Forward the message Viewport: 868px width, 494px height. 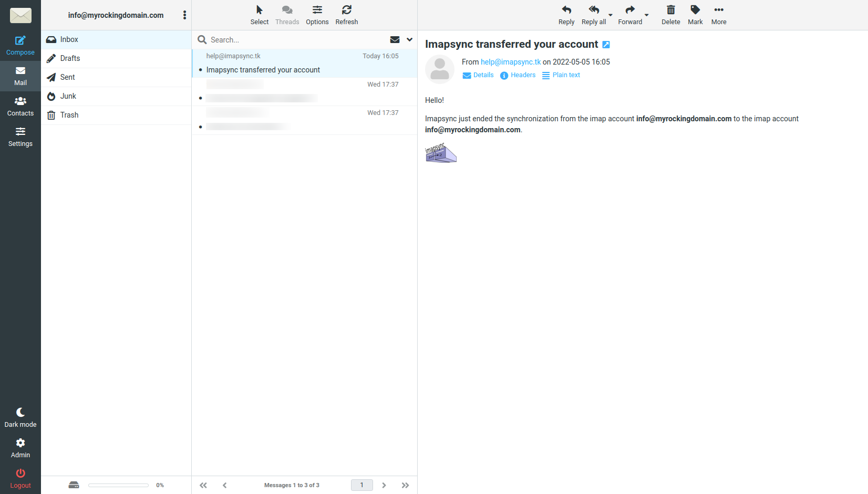click(630, 15)
